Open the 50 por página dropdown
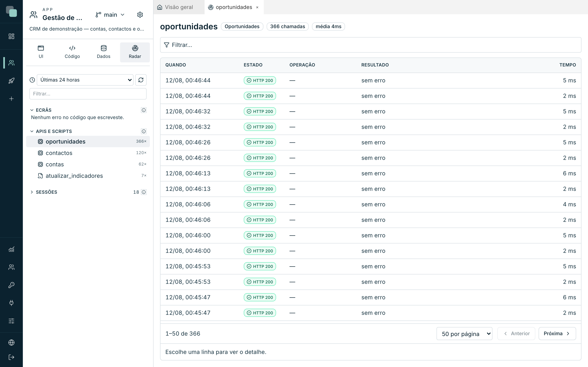The height and width of the screenshot is (367, 588). [x=464, y=334]
